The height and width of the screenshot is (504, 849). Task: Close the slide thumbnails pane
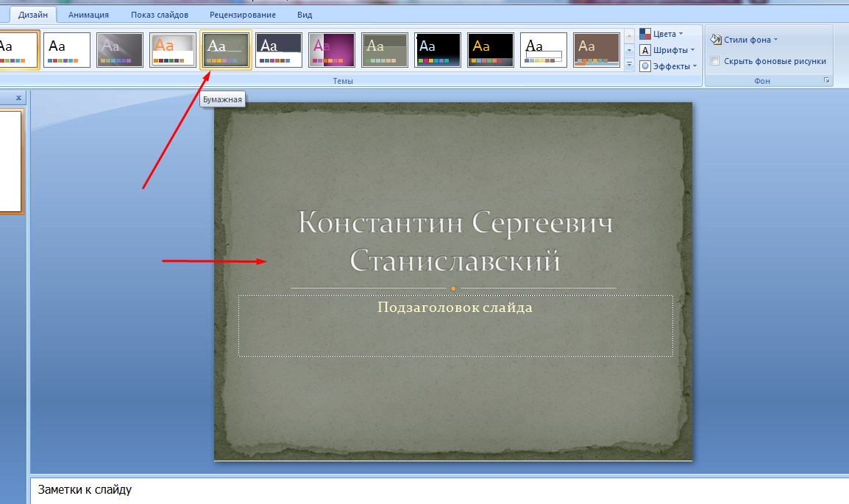[x=18, y=97]
